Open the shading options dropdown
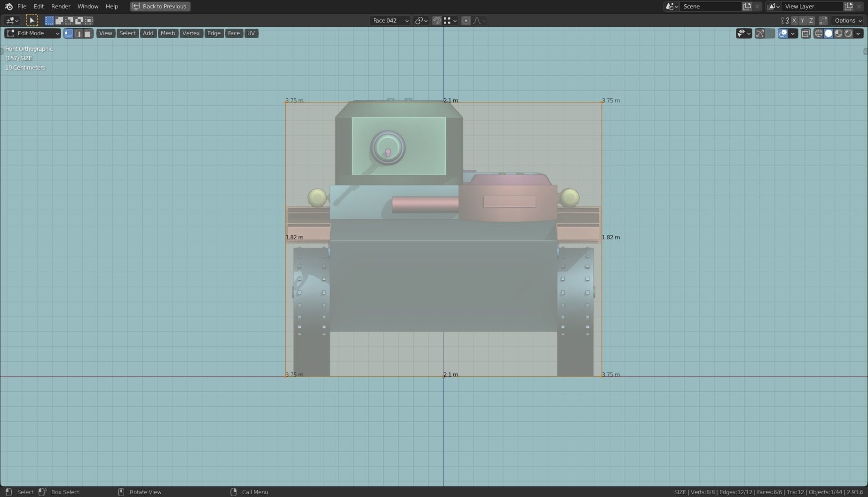The image size is (868, 497). pyautogui.click(x=858, y=33)
